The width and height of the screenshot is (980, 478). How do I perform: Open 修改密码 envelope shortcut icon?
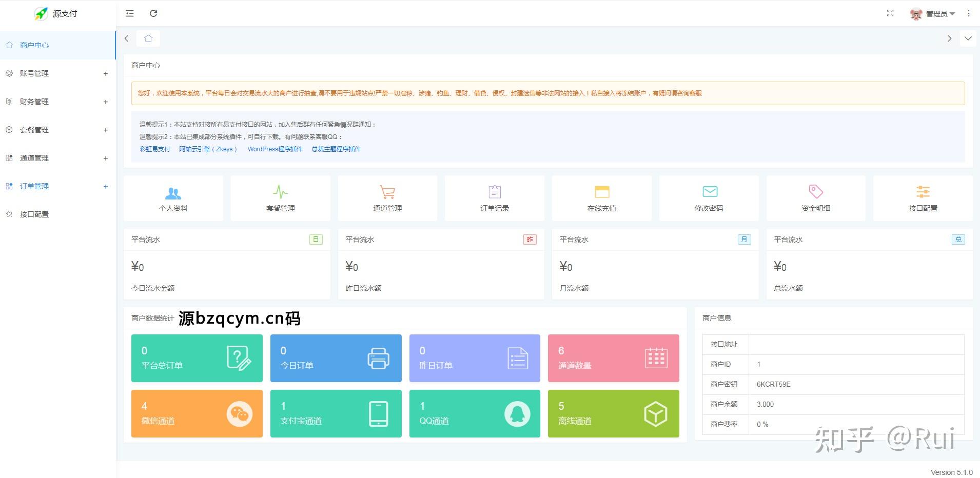pos(710,191)
